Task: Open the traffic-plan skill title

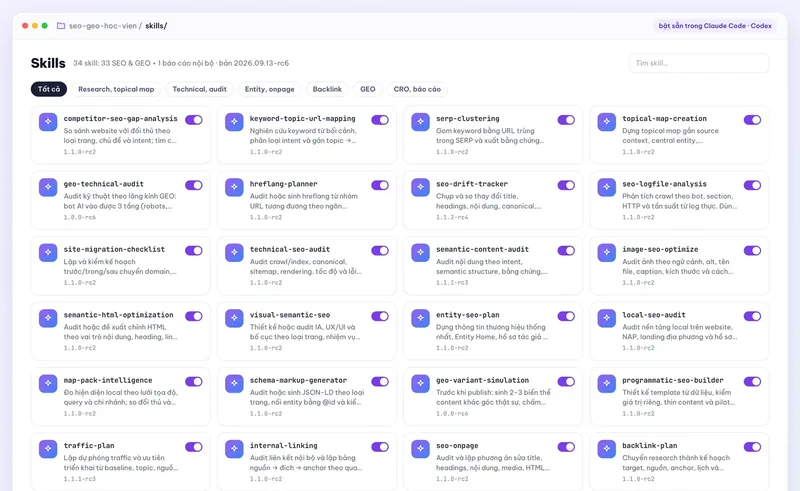Action: pos(89,446)
